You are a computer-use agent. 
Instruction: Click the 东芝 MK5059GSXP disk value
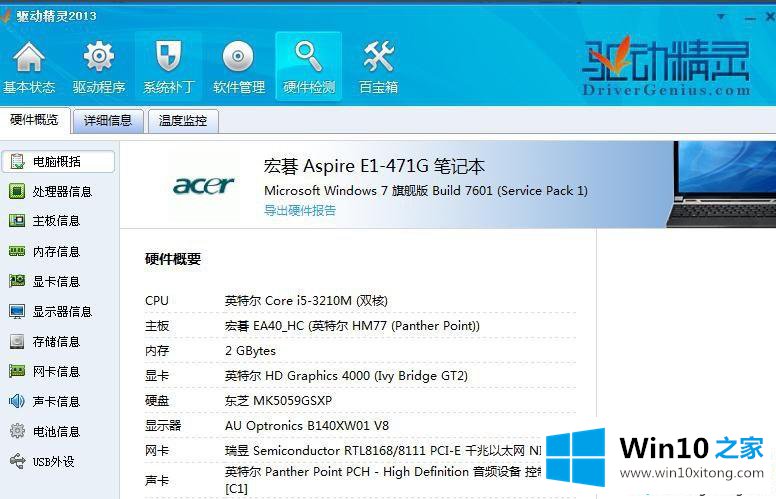pos(279,400)
